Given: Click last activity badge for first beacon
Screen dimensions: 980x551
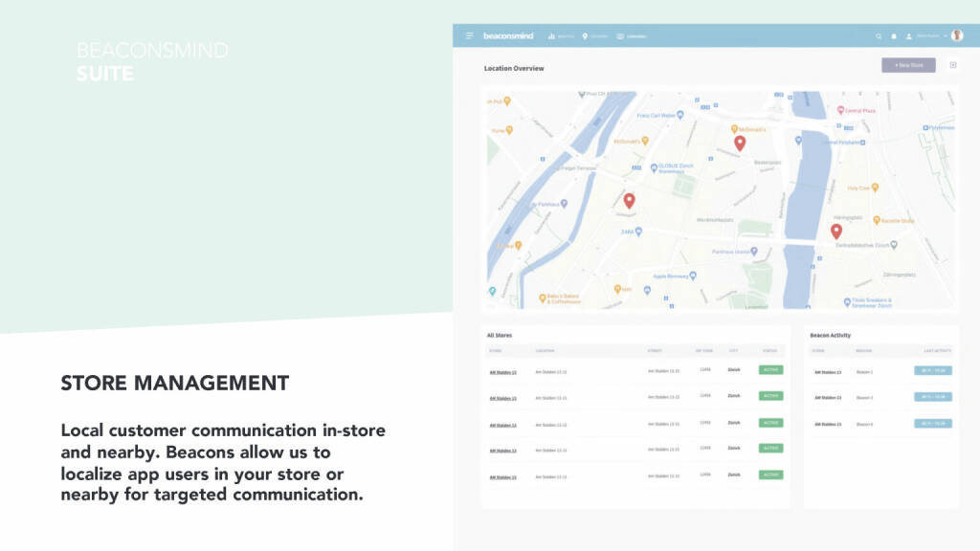Looking at the screenshot, I should 932,370.
